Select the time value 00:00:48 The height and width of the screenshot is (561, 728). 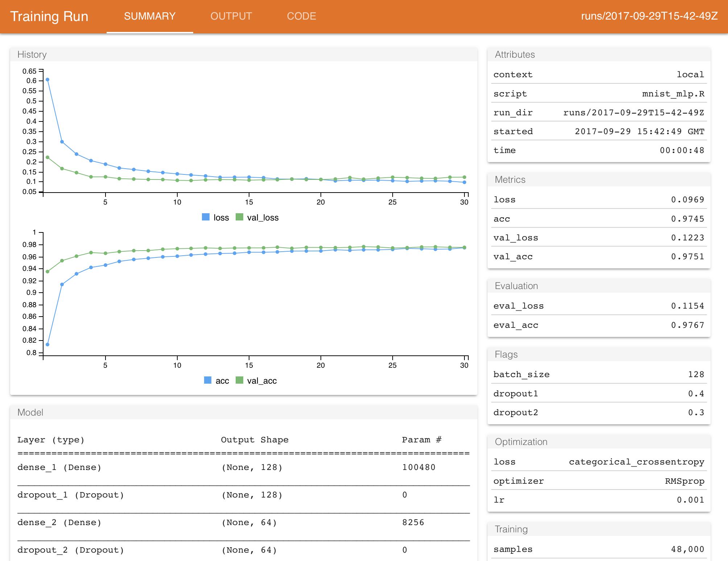click(x=682, y=150)
